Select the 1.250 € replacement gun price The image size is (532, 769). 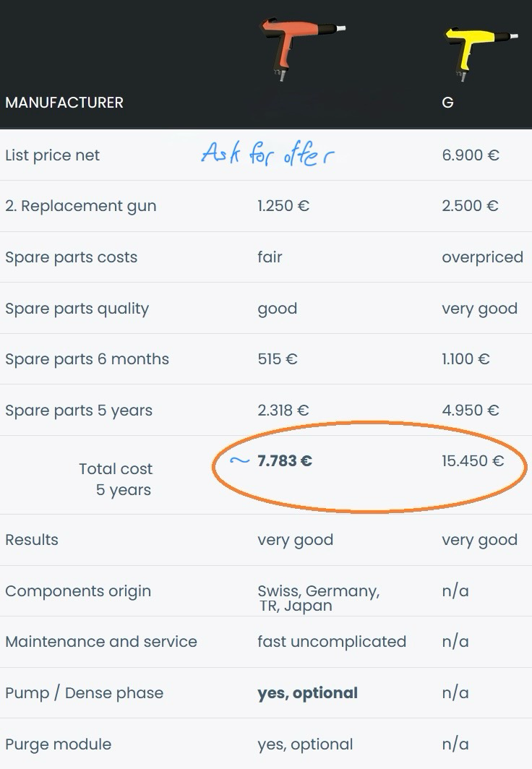point(283,206)
